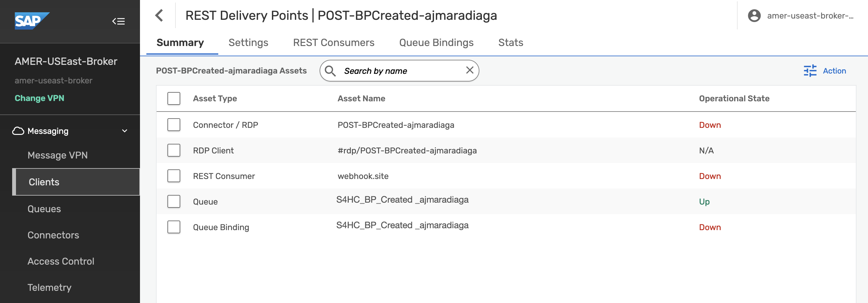Check the Connector / RDP row checkbox
Screen dimensions: 868x303
[x=174, y=125]
